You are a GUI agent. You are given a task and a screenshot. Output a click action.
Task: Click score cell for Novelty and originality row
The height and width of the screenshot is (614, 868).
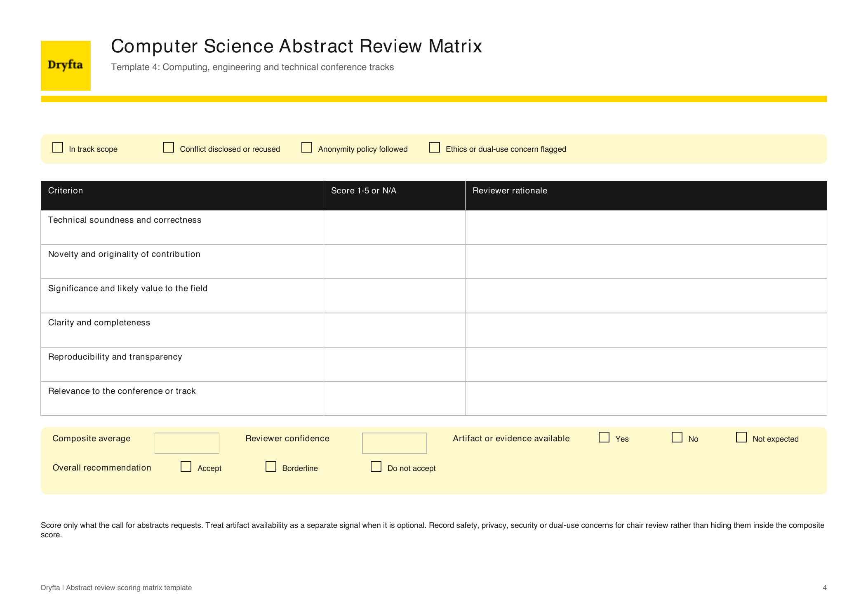point(395,262)
